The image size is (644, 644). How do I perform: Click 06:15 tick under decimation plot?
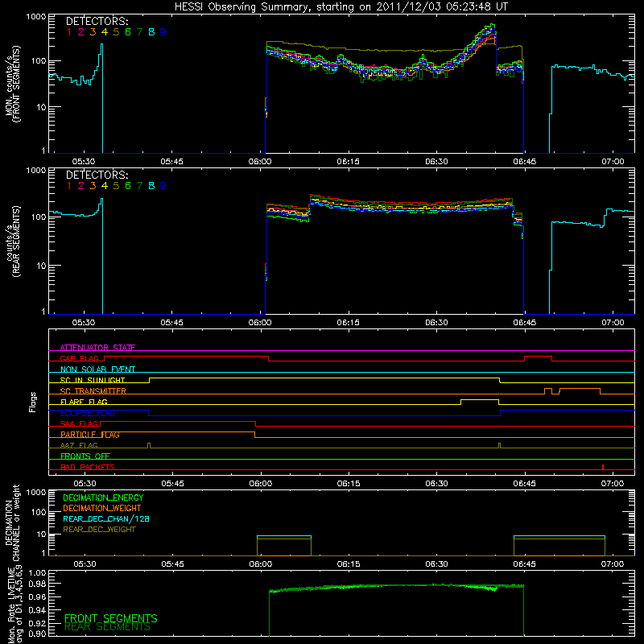(x=349, y=564)
